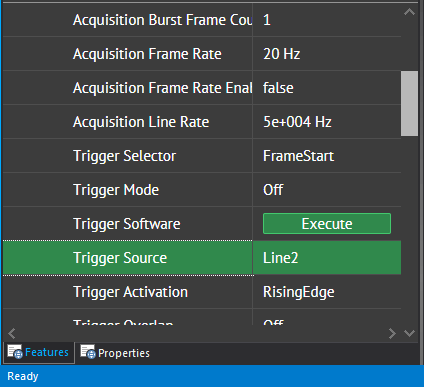
Task: Switch to the Features tab
Action: (38, 353)
